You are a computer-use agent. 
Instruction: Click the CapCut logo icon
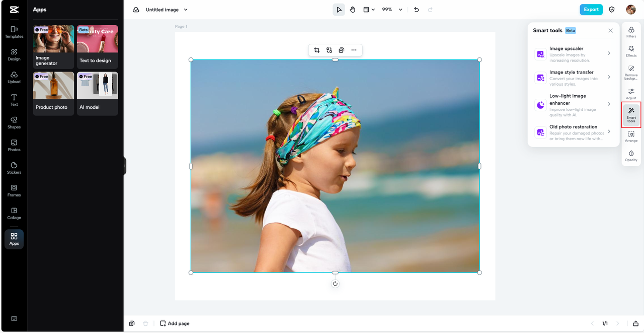[x=14, y=10]
